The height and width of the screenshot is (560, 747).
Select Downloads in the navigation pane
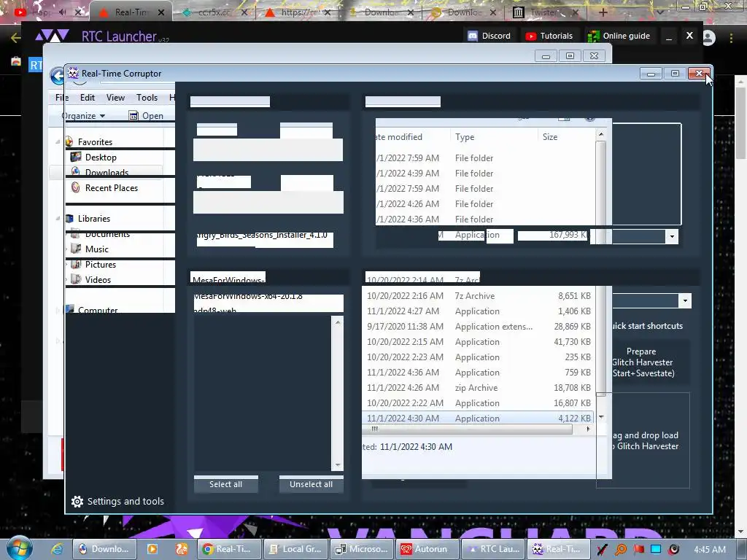click(107, 172)
